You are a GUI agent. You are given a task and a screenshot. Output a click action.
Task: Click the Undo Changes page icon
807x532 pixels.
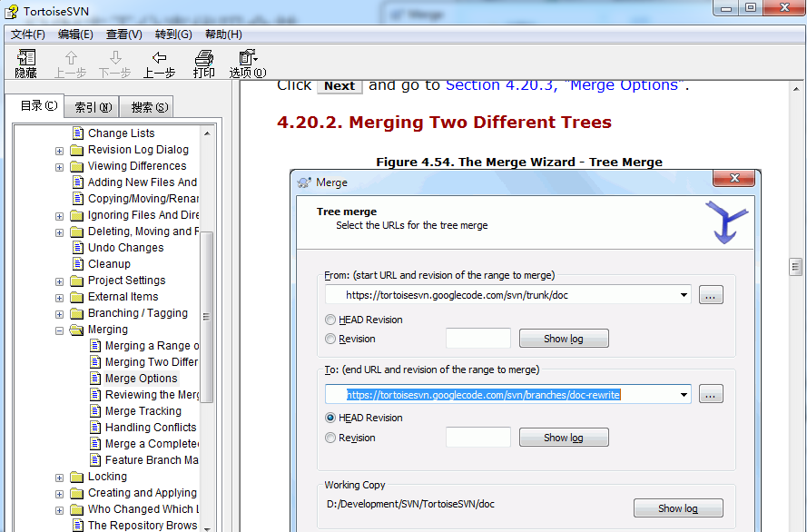coord(78,248)
